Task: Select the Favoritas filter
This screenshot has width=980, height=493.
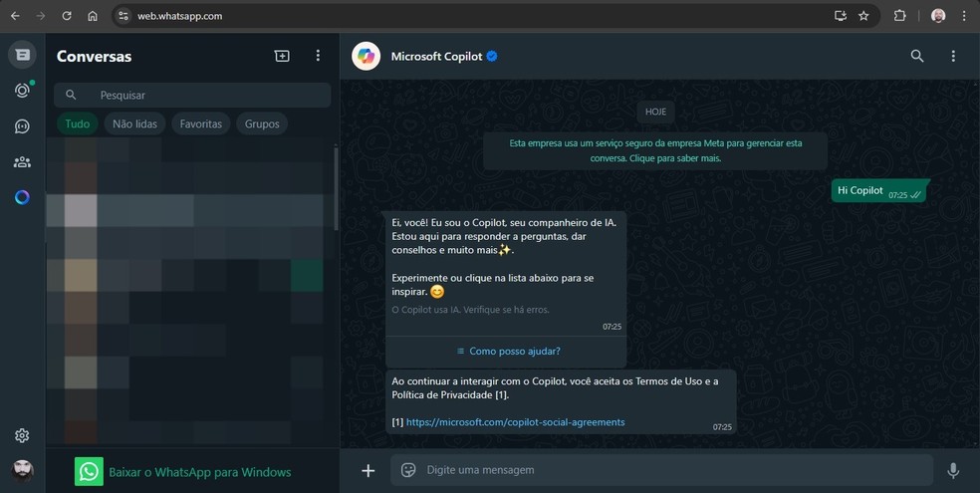Action: pyautogui.click(x=200, y=123)
